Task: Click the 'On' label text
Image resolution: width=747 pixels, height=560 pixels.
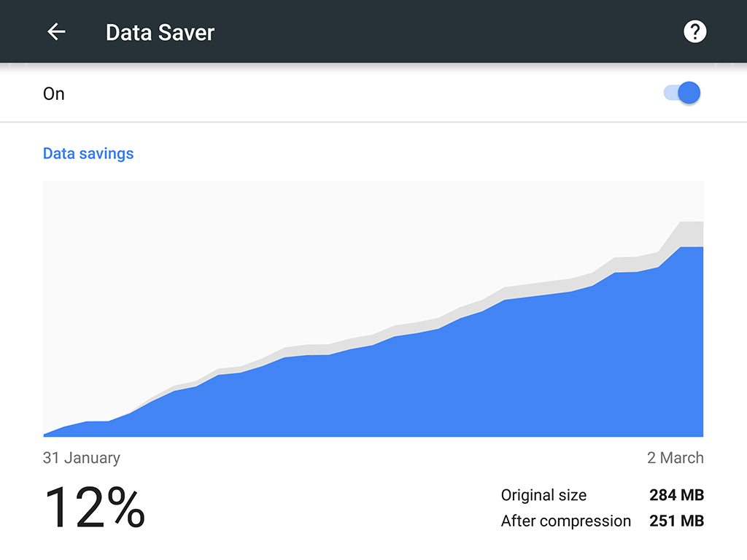Action: pyautogui.click(x=54, y=94)
